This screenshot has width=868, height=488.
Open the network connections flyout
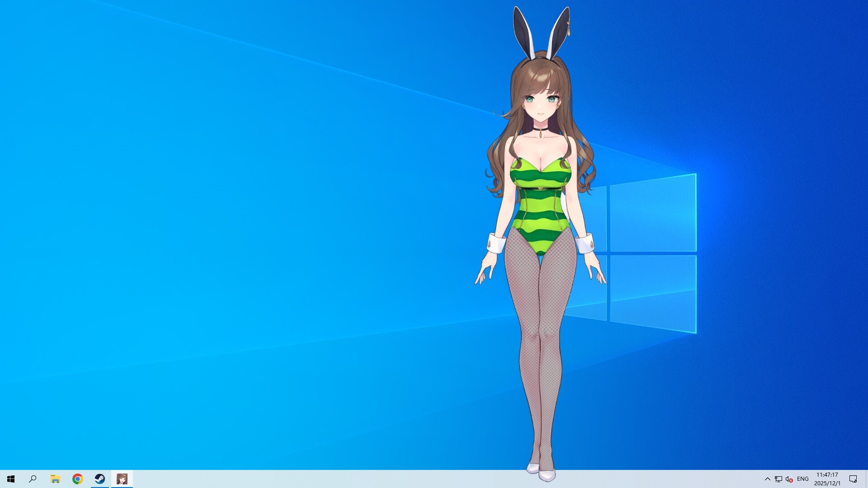[x=778, y=479]
